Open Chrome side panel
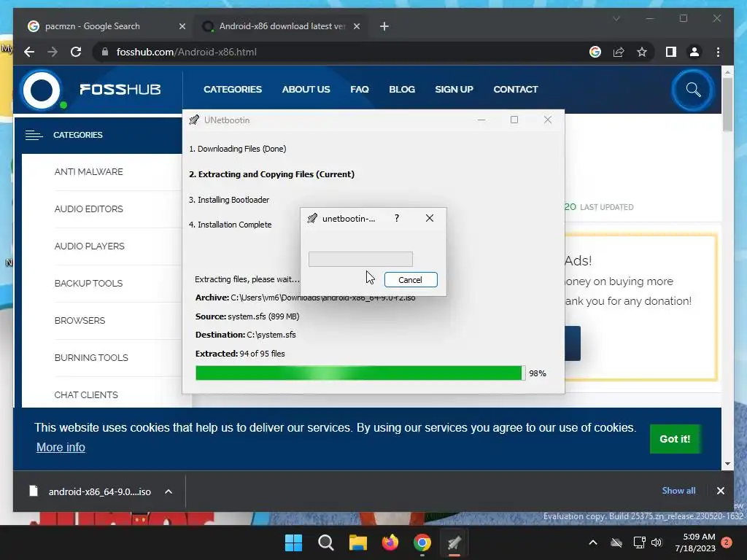Screen dimensions: 747x560 (x=671, y=52)
